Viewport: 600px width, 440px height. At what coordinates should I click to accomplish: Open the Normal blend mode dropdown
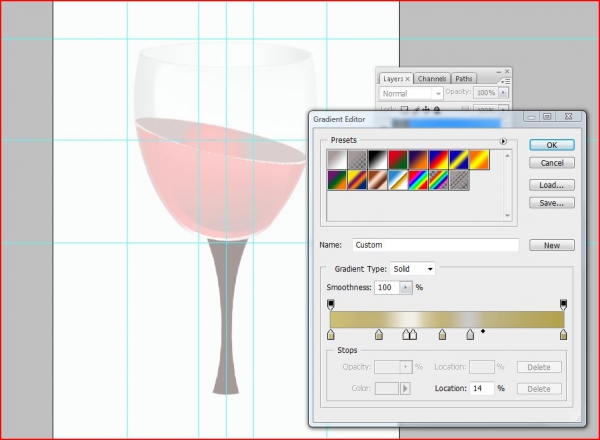411,93
